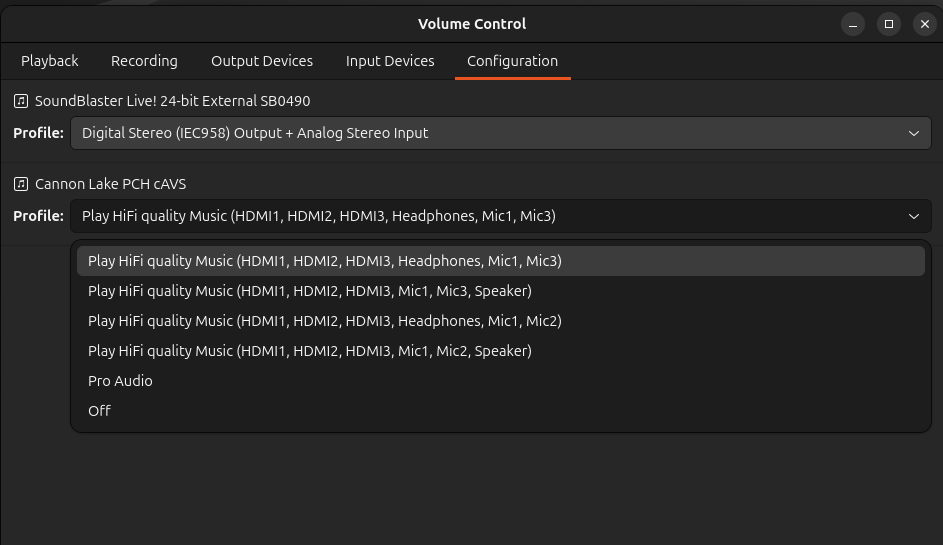The height and width of the screenshot is (545, 943).
Task: Switch to the Recording tab
Action: click(x=144, y=61)
